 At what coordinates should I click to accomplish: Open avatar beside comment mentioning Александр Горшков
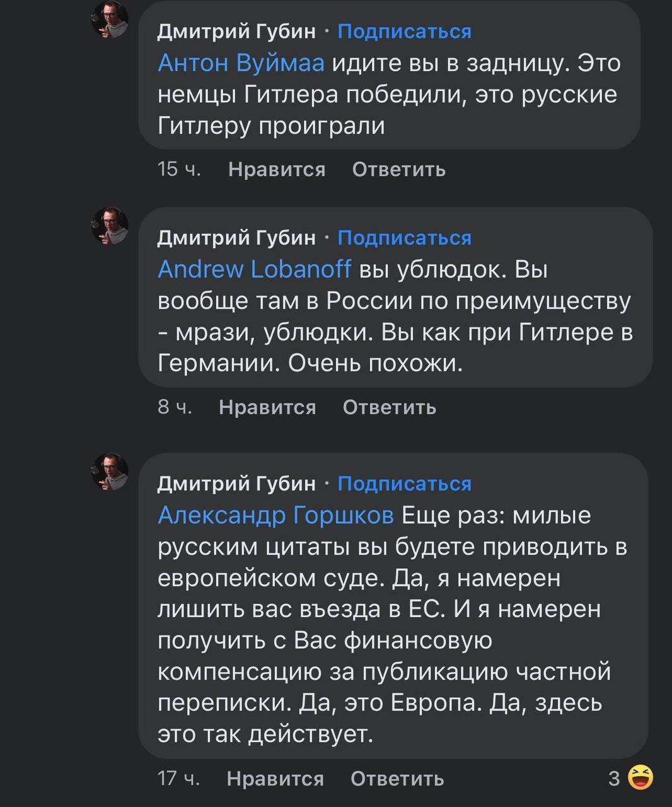[110, 472]
